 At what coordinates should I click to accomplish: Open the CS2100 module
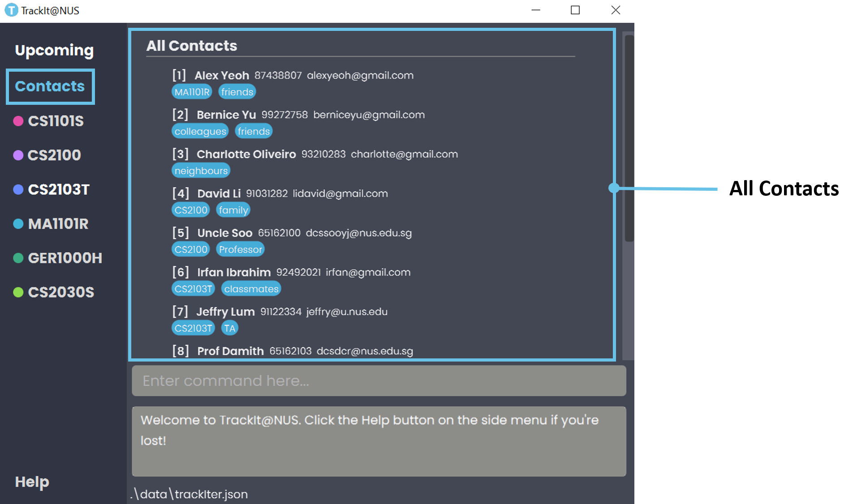[54, 155]
